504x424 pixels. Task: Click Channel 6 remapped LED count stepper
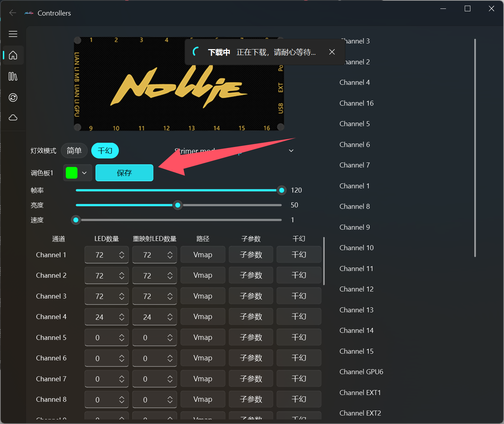[170, 358]
